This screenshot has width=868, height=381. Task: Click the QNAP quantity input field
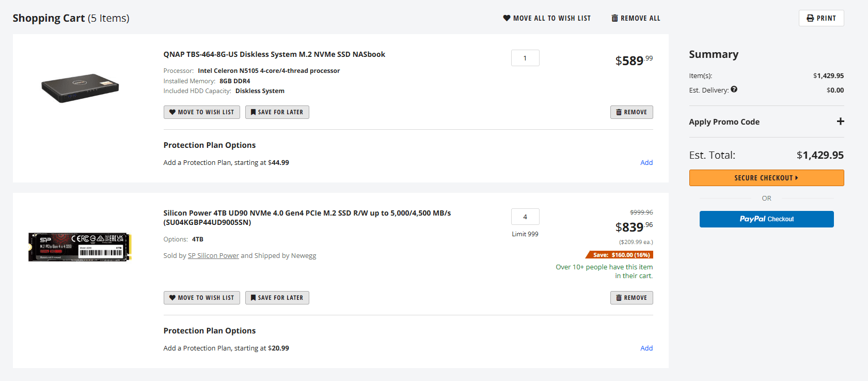(525, 58)
